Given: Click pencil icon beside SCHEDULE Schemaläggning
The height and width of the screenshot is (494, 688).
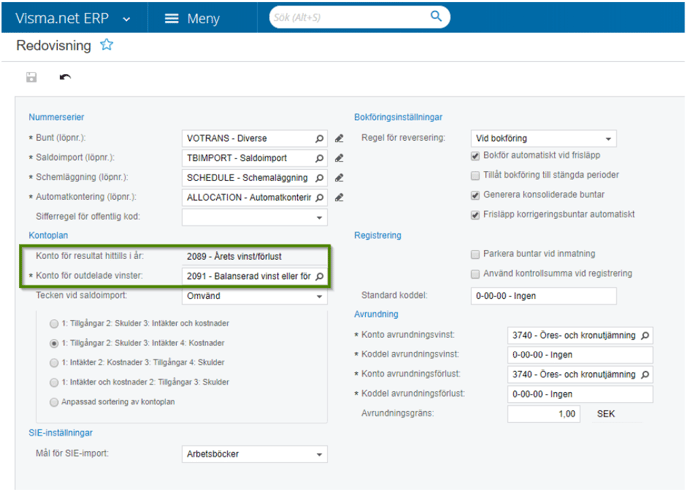Looking at the screenshot, I should [339, 178].
